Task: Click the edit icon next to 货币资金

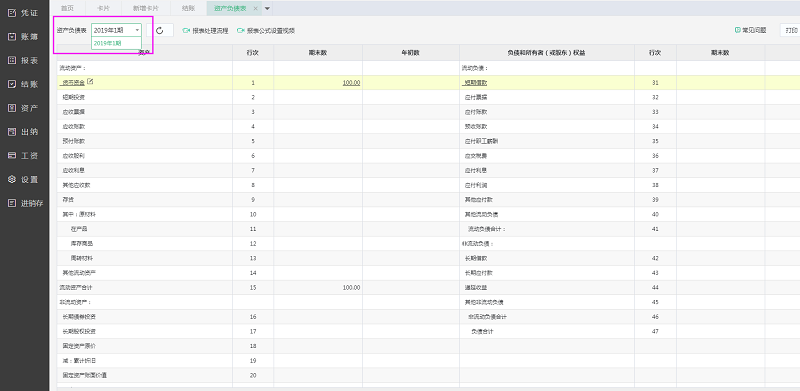Action: [x=90, y=82]
